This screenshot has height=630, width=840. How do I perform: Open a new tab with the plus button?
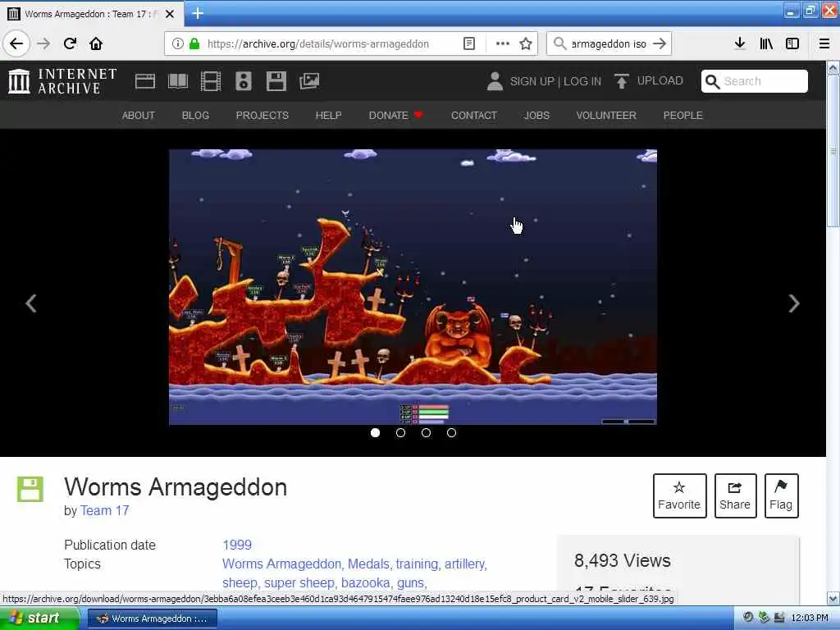pos(198,13)
